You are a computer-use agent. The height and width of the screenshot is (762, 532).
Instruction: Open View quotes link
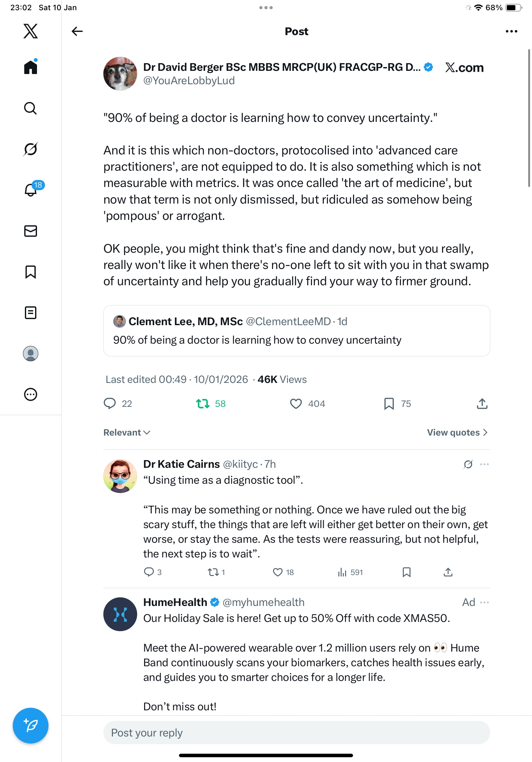[457, 432]
